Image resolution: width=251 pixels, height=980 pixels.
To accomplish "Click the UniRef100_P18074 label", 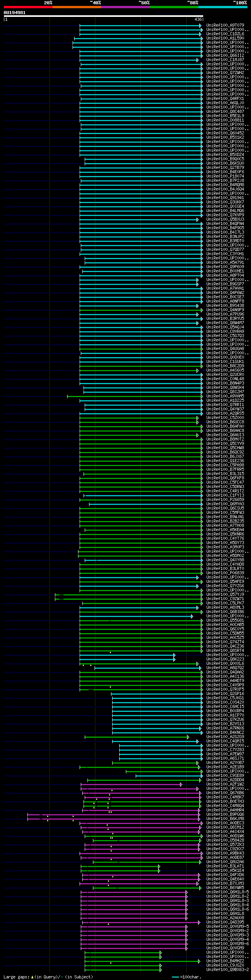I will tap(225, 176).
